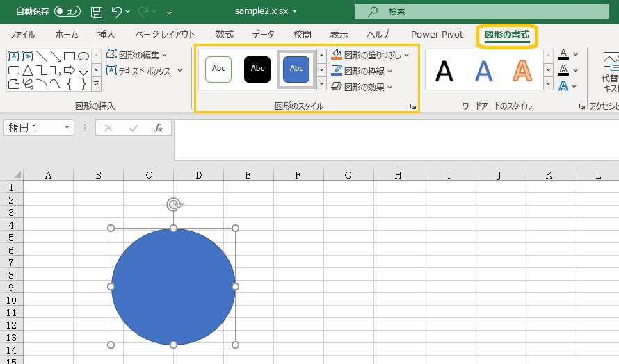The image size is (619, 364).
Task: Switch to the ホーム tab
Action: tap(67, 34)
